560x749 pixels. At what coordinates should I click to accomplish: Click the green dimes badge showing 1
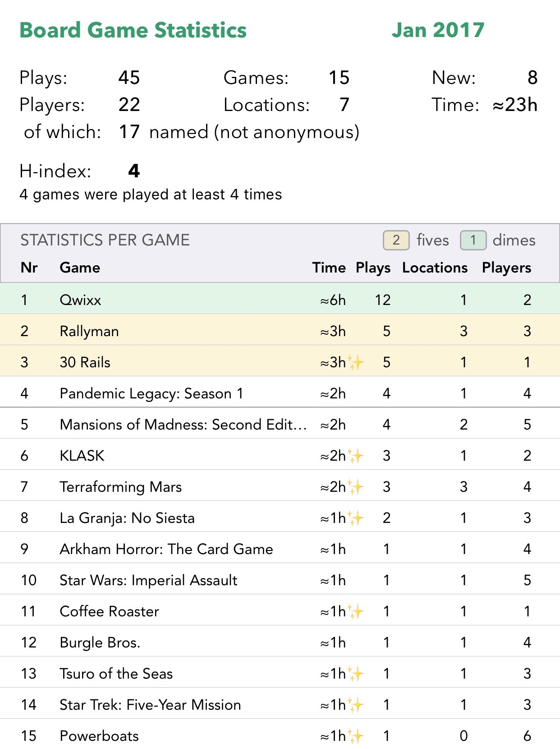473,240
